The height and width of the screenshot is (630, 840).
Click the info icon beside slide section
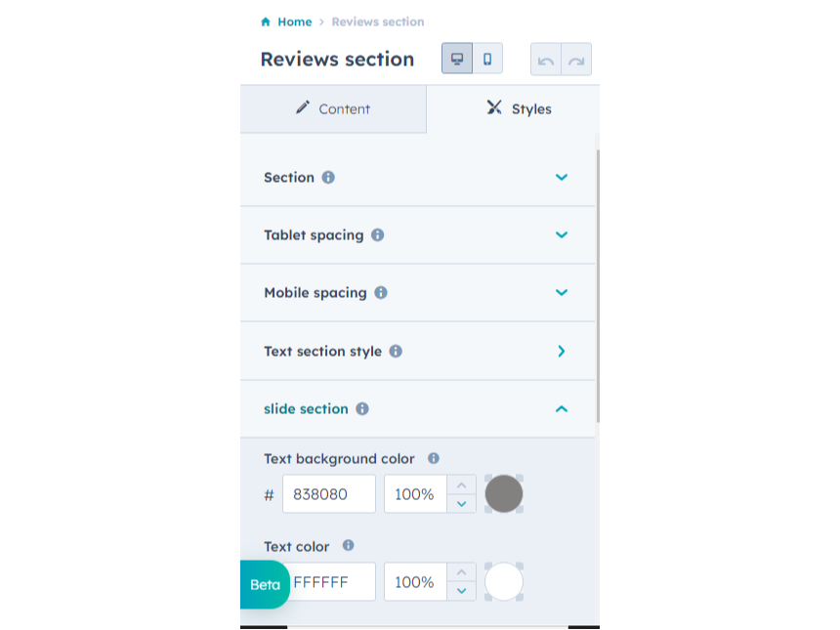coord(362,408)
